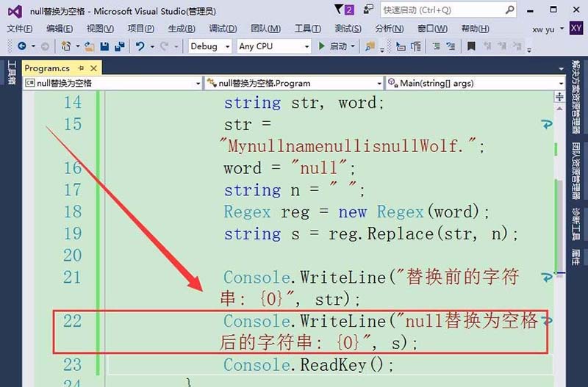Open the 生成(B) menu
This screenshot has width=588, height=387.
click(x=182, y=29)
